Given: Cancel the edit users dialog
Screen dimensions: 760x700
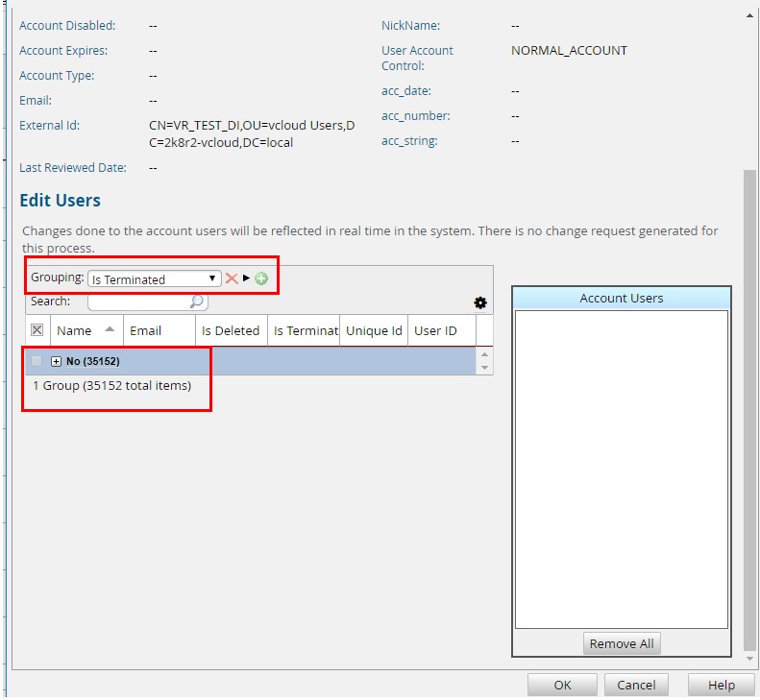Looking at the screenshot, I should pyautogui.click(x=636, y=685).
